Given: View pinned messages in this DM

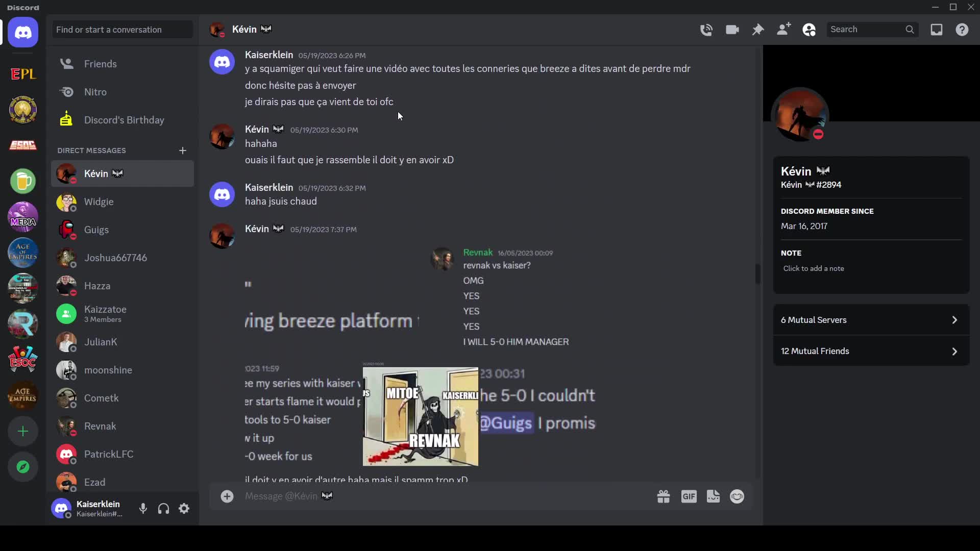Looking at the screenshot, I should [758, 29].
